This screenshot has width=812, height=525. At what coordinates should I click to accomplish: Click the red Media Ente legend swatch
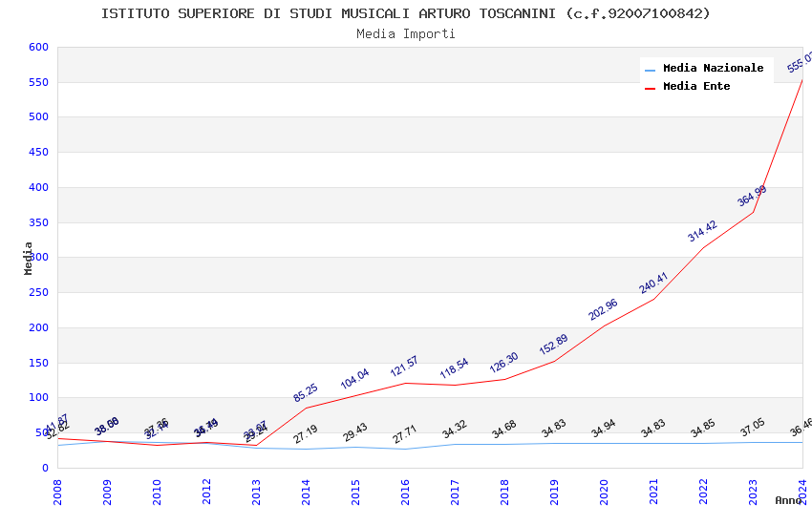click(650, 89)
